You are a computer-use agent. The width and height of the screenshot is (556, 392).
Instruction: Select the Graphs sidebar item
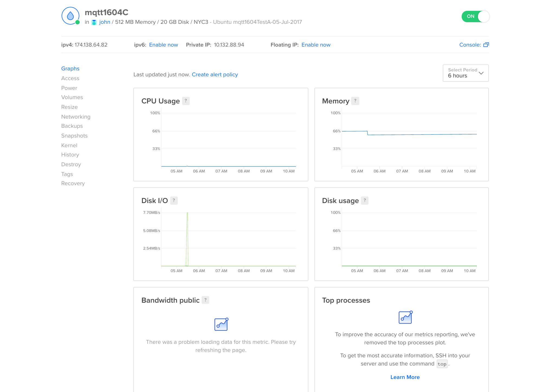click(x=70, y=68)
